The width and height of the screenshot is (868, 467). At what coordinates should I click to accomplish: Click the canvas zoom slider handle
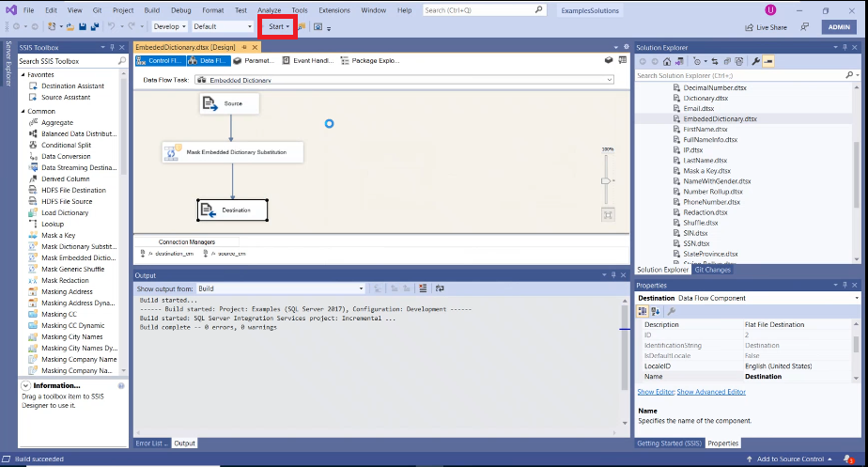(x=606, y=181)
